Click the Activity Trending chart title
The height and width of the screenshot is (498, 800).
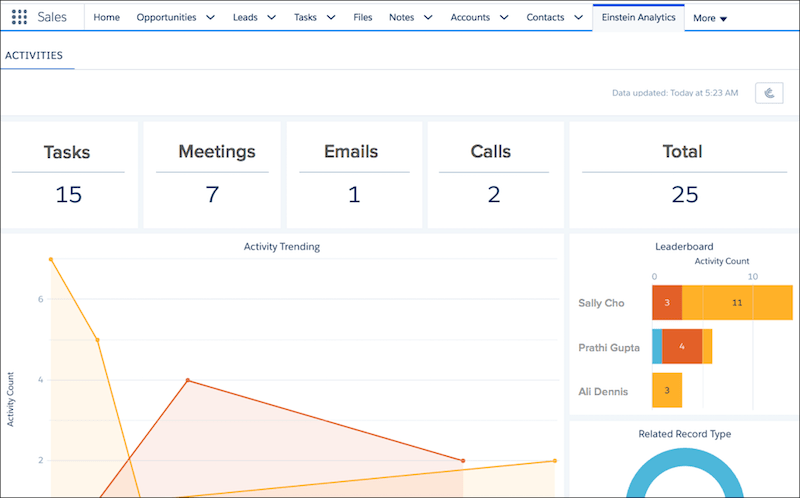(282, 247)
